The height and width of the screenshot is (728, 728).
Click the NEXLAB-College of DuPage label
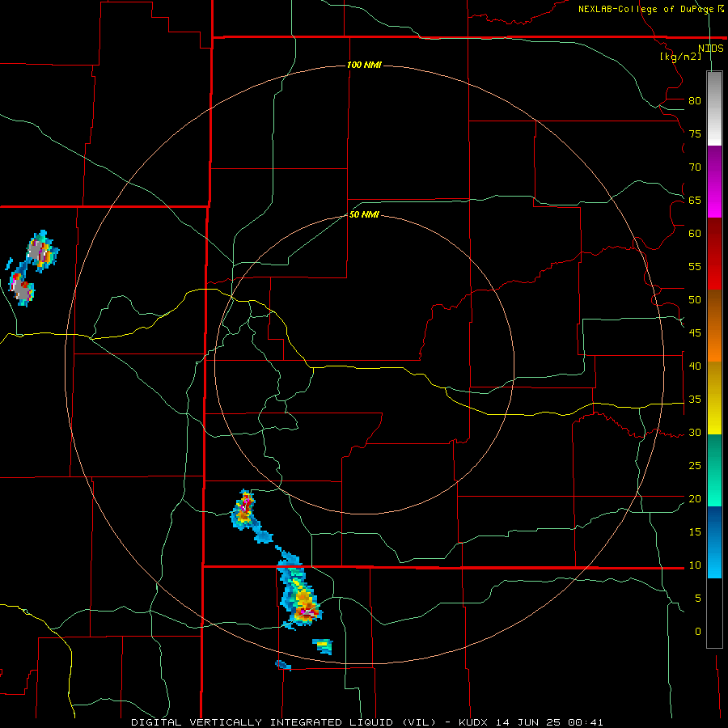tap(645, 9)
